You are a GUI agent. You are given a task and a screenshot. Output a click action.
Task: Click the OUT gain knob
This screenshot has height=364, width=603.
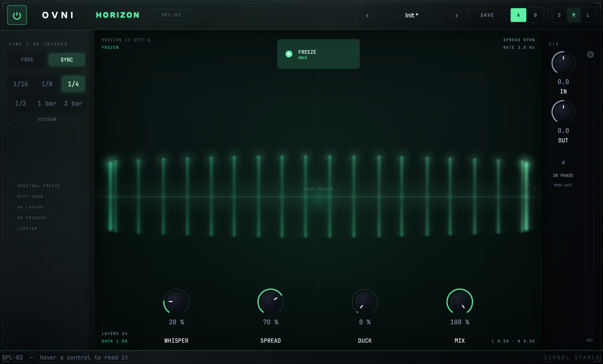tap(563, 112)
